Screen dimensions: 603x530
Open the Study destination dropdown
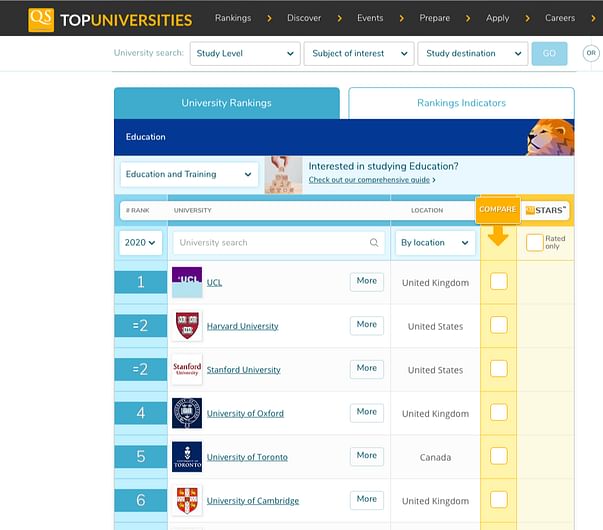473,53
